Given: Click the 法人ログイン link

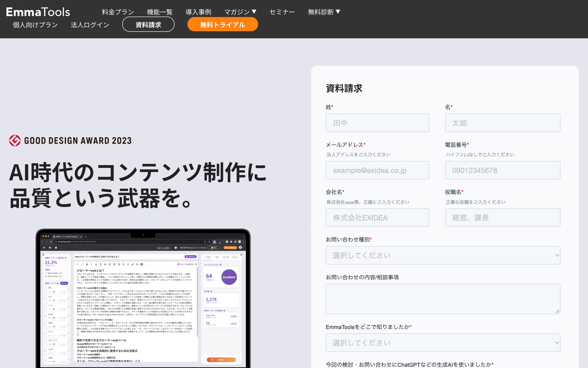Looking at the screenshot, I should (x=90, y=25).
